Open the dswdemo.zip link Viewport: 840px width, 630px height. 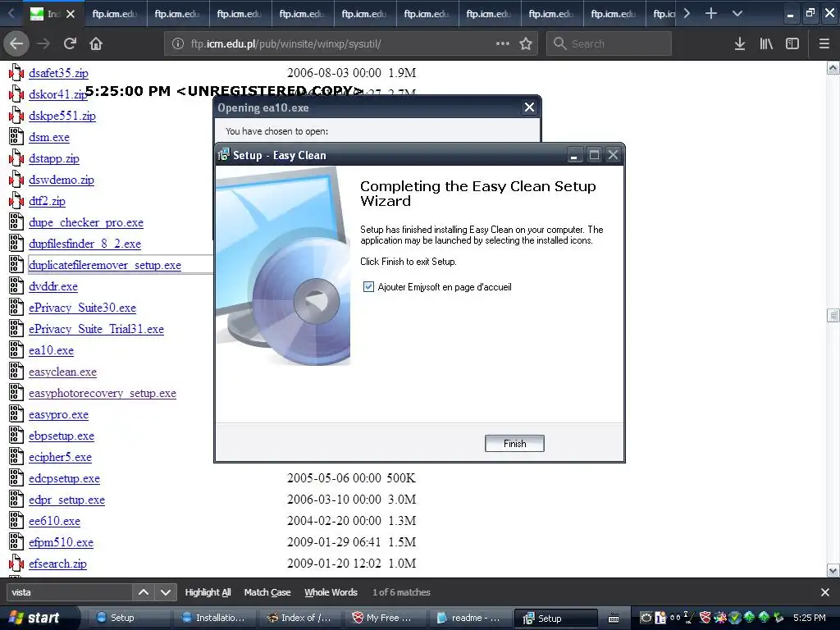[61, 180]
